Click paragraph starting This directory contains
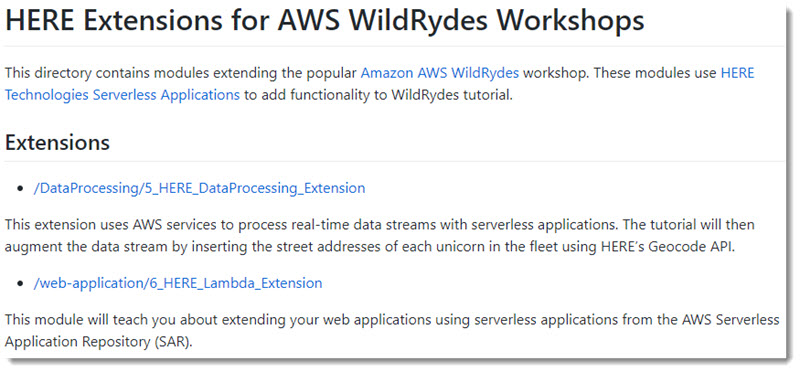The image size is (800, 372). pos(380,84)
